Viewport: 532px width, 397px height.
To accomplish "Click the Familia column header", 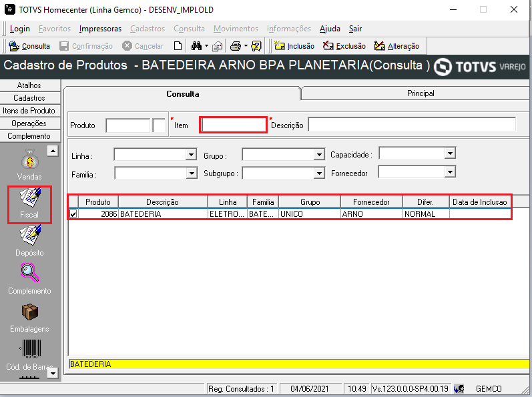I will [x=263, y=202].
